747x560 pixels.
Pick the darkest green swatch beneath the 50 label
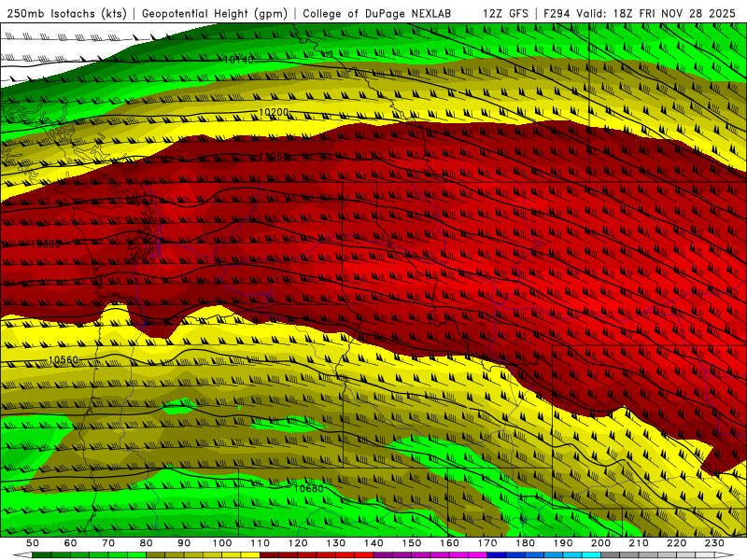click(x=41, y=555)
